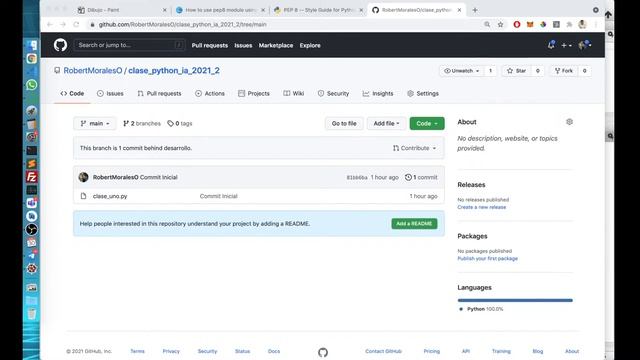Click the footer GitHub logo

tap(323, 352)
